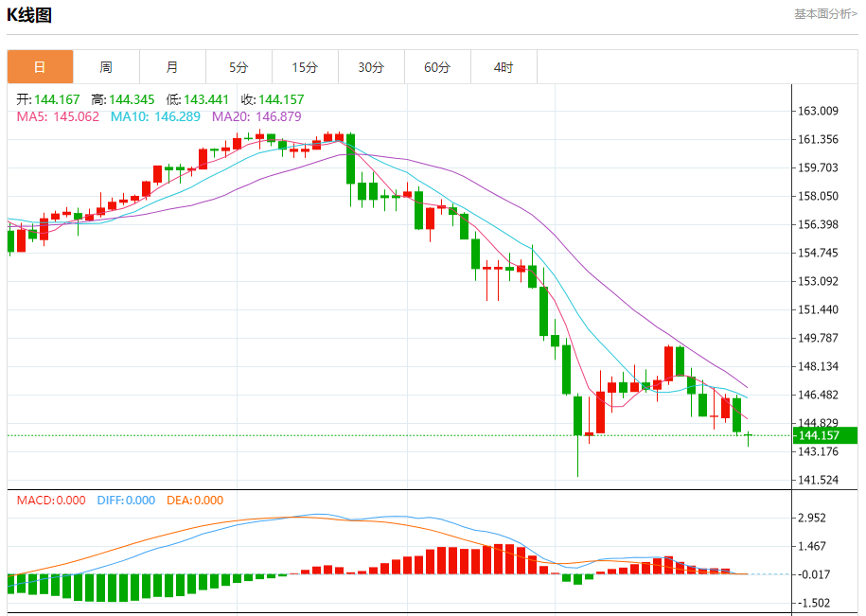Click the DIFF:0.000 label
This screenshot has height=616, width=866.
click(x=126, y=500)
